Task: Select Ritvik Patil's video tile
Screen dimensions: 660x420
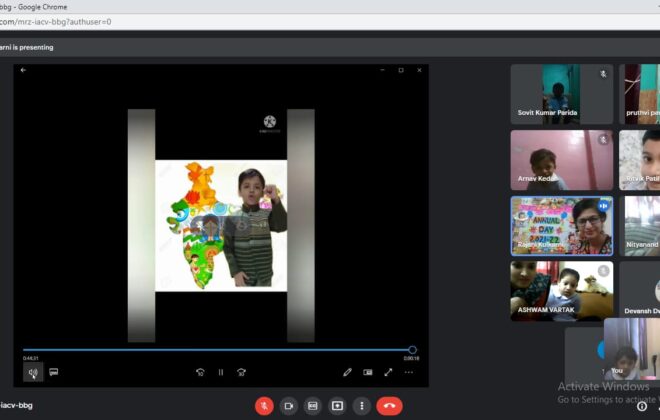Action: [x=639, y=160]
